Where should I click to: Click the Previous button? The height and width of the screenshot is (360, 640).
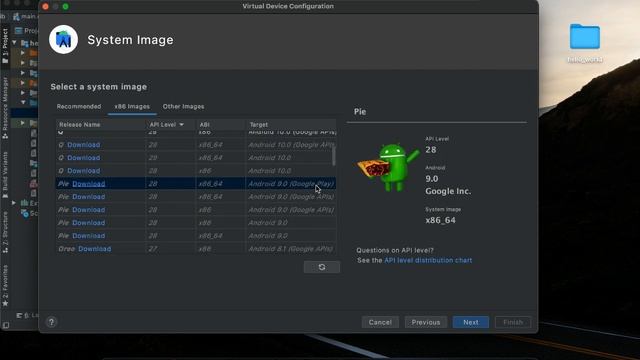click(426, 322)
